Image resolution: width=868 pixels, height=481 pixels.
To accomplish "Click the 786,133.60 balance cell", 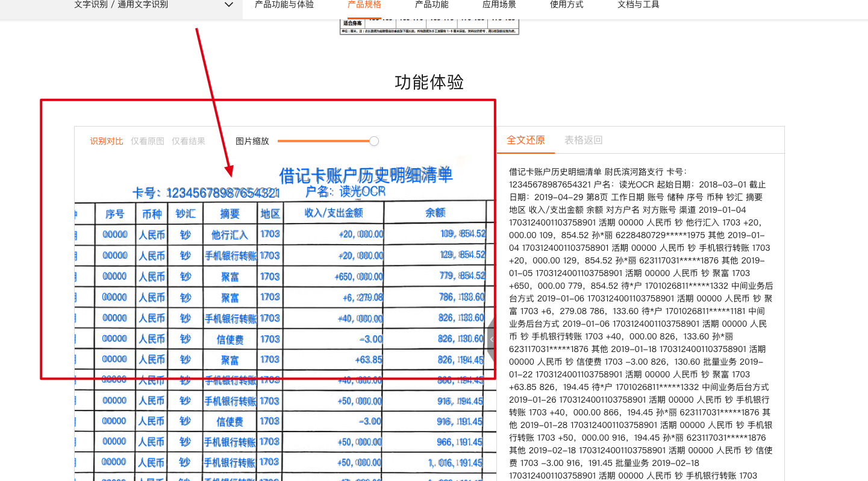I will tap(461, 297).
